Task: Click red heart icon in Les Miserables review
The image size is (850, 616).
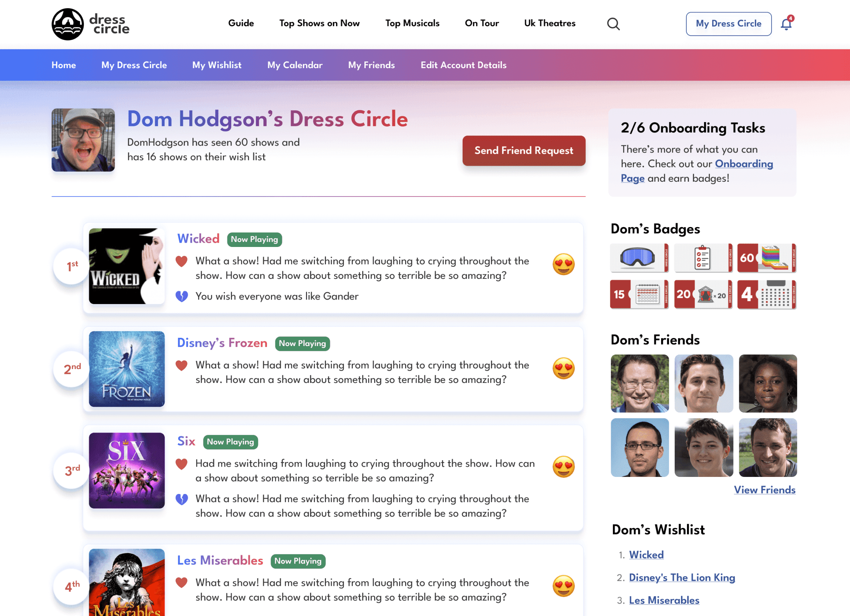Action: tap(182, 583)
